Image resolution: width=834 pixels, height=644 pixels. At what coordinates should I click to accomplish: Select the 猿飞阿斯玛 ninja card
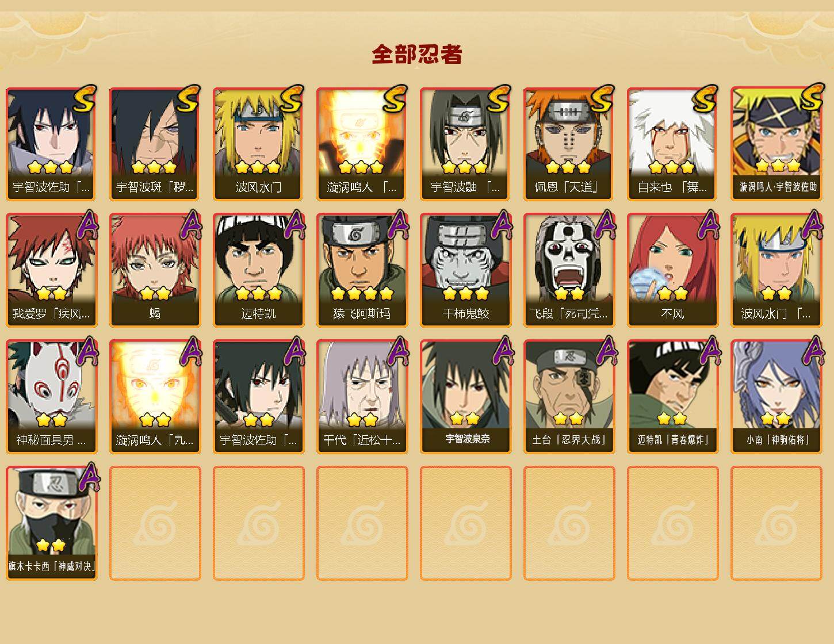(x=362, y=270)
